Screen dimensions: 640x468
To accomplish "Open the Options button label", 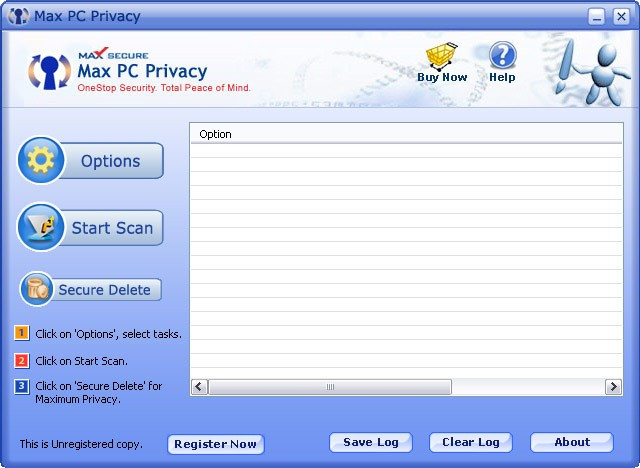I will 111,161.
